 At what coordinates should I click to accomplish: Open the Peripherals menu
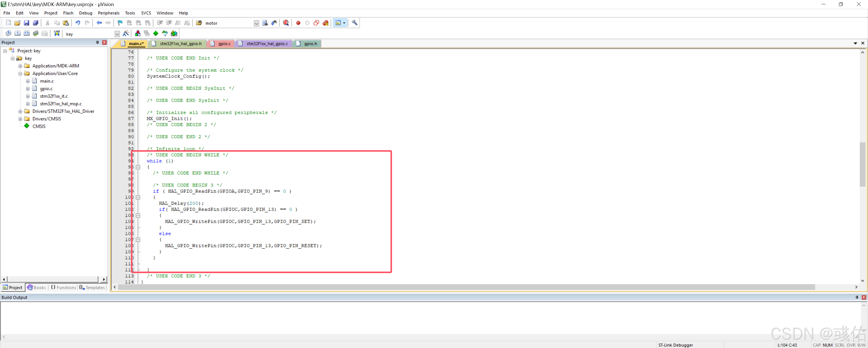click(108, 13)
